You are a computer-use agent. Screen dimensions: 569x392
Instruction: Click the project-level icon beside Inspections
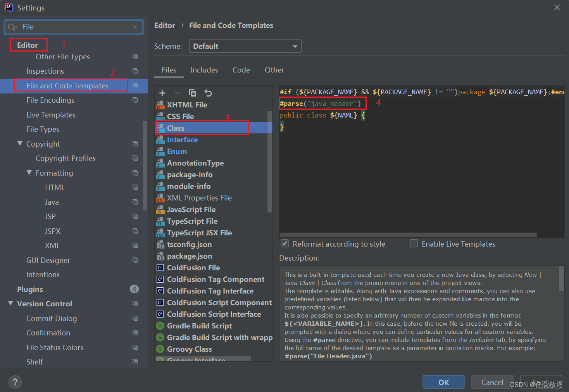[135, 71]
